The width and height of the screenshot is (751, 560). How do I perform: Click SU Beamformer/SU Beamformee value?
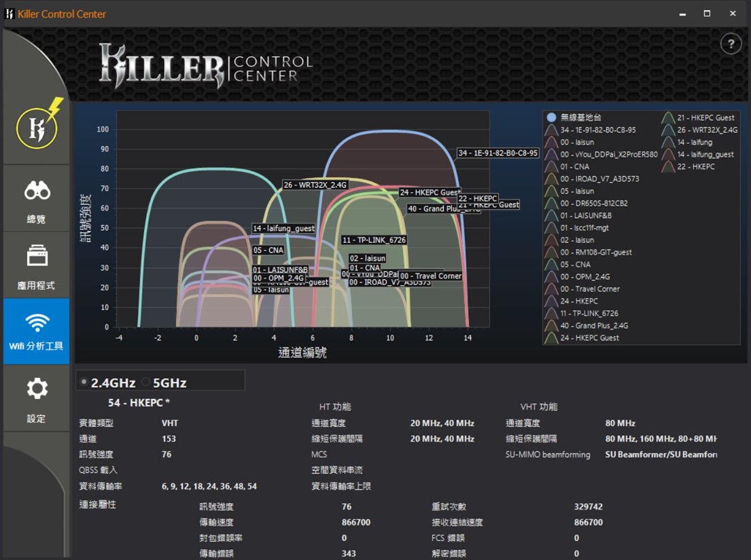661,455
